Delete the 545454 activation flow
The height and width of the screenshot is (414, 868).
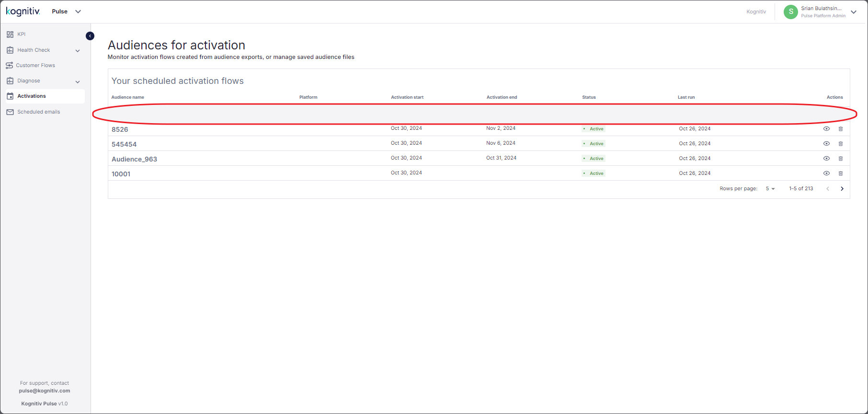(841, 144)
